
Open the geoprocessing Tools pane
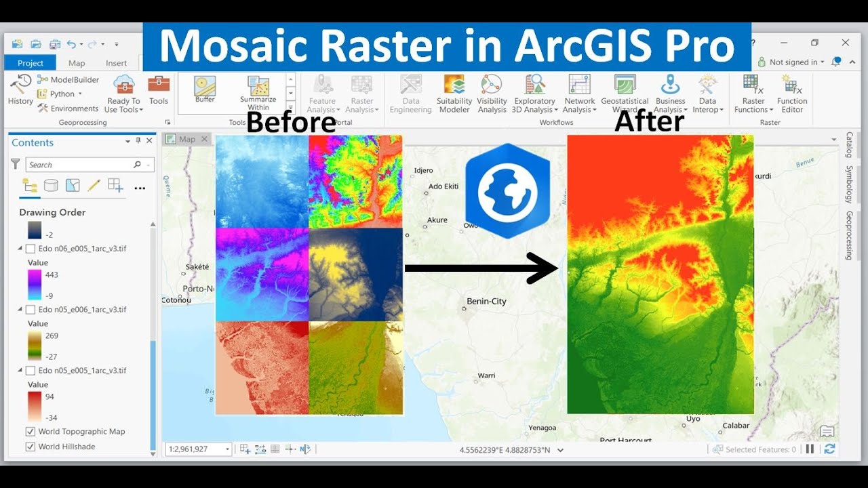pyautogui.click(x=159, y=89)
